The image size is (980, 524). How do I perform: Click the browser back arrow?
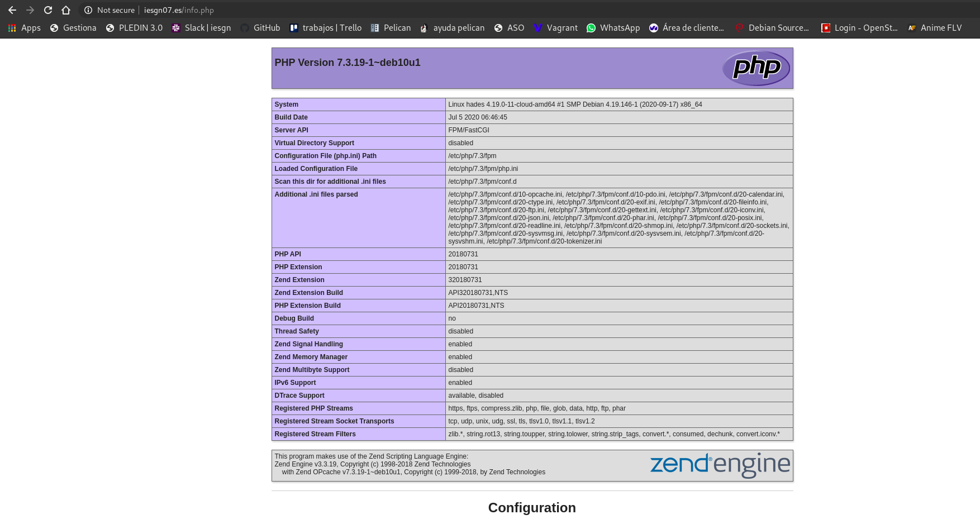tap(12, 9)
